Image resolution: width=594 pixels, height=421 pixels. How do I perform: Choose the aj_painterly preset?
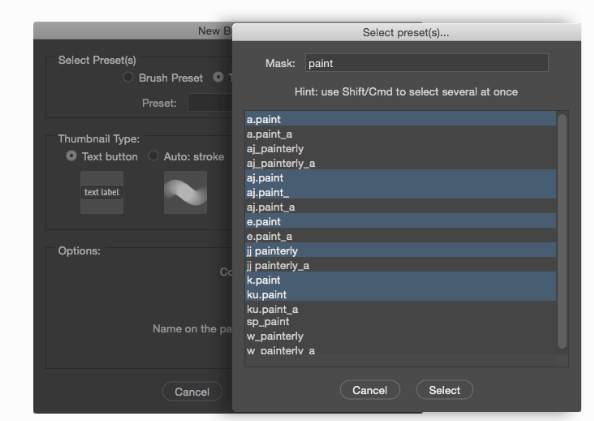(400, 148)
